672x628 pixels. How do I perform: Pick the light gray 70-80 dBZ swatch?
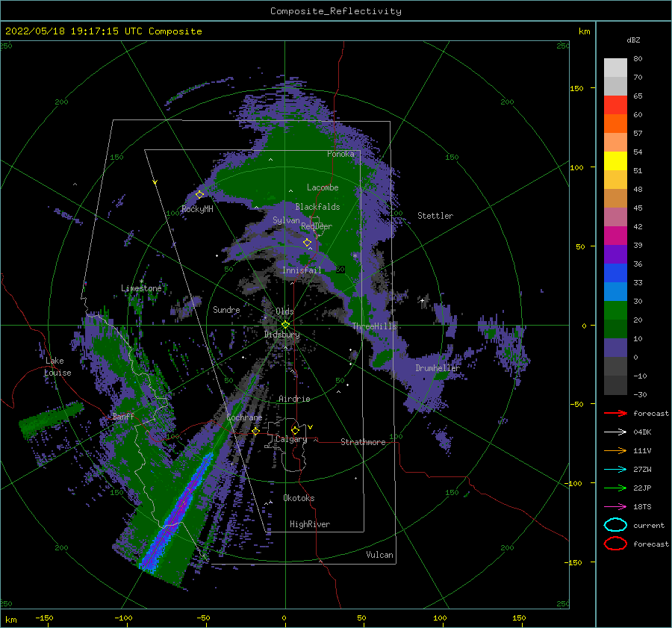(x=615, y=68)
